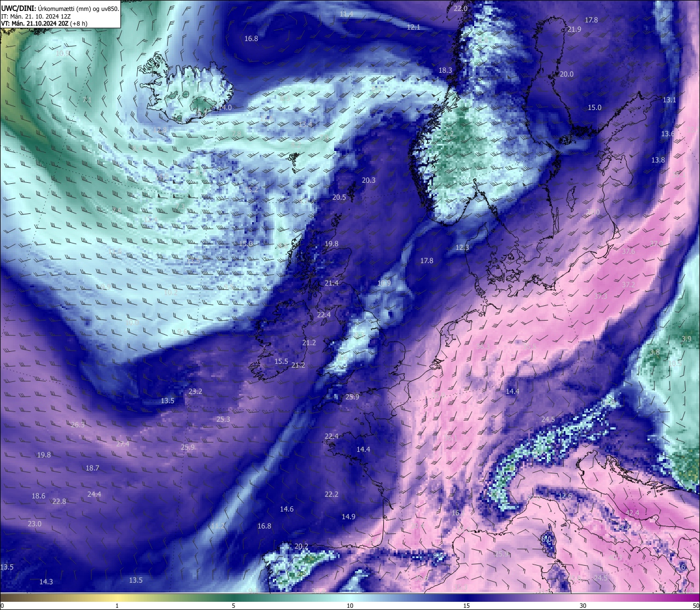Click the map value 14.9
700x610 pixels.
(348, 517)
